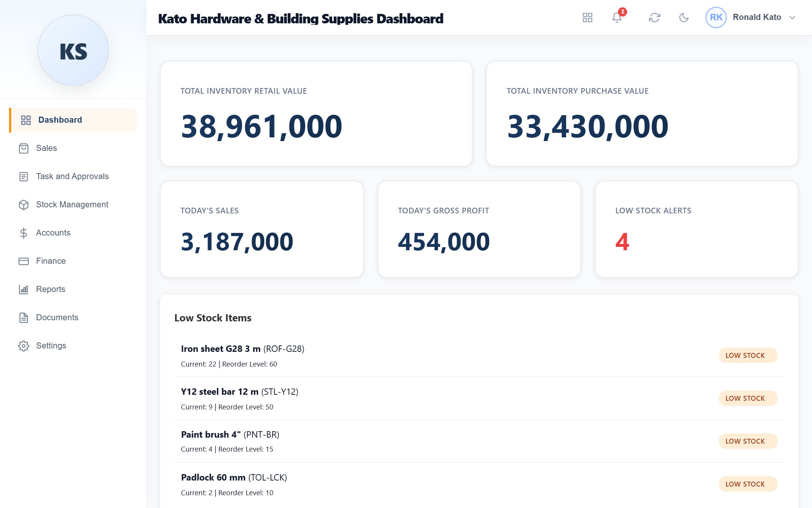Select Paint brush 4" item

coord(479,441)
